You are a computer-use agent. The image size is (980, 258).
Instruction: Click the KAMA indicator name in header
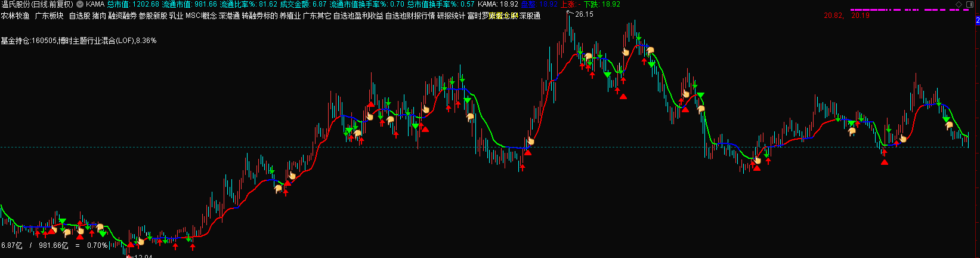[95, 4]
